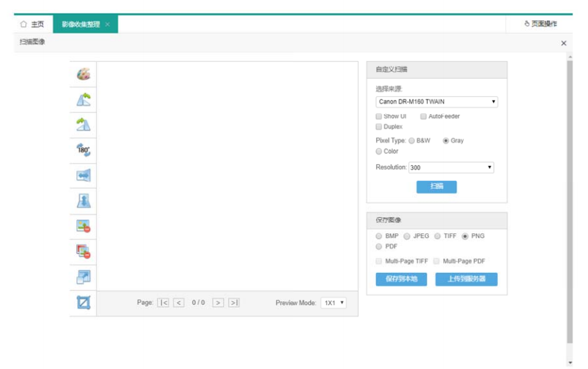Click the vertical flip icon
This screenshot has height=369, width=588.
coord(83,200)
